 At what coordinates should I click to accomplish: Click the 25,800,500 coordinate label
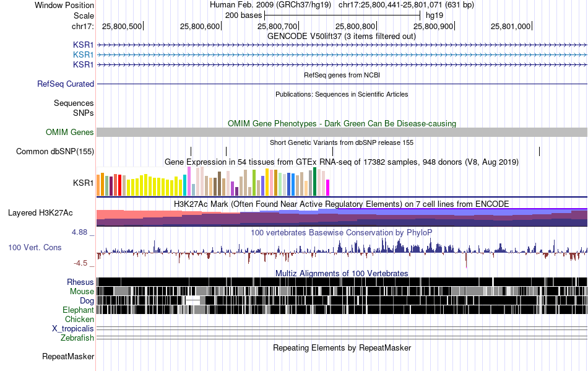pos(122,26)
